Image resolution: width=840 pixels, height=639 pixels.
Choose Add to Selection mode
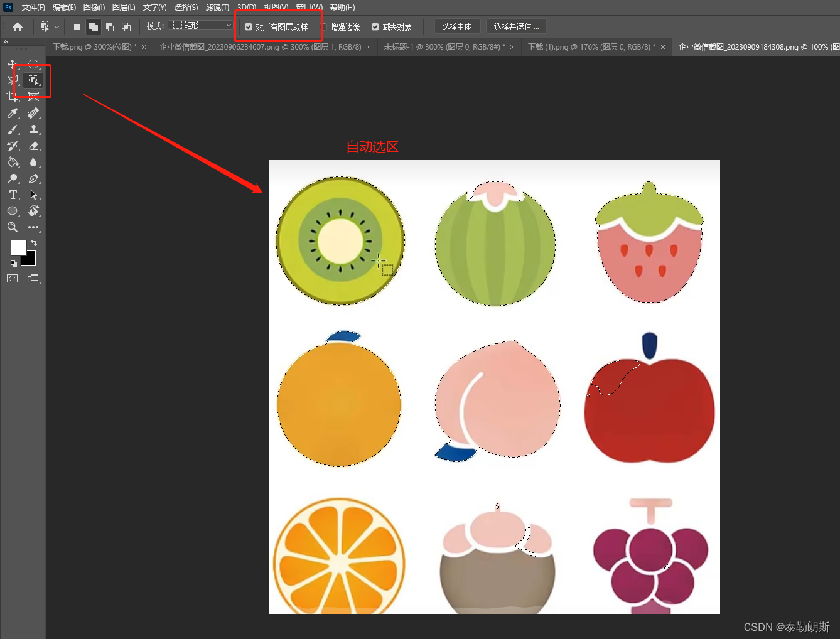tap(93, 27)
